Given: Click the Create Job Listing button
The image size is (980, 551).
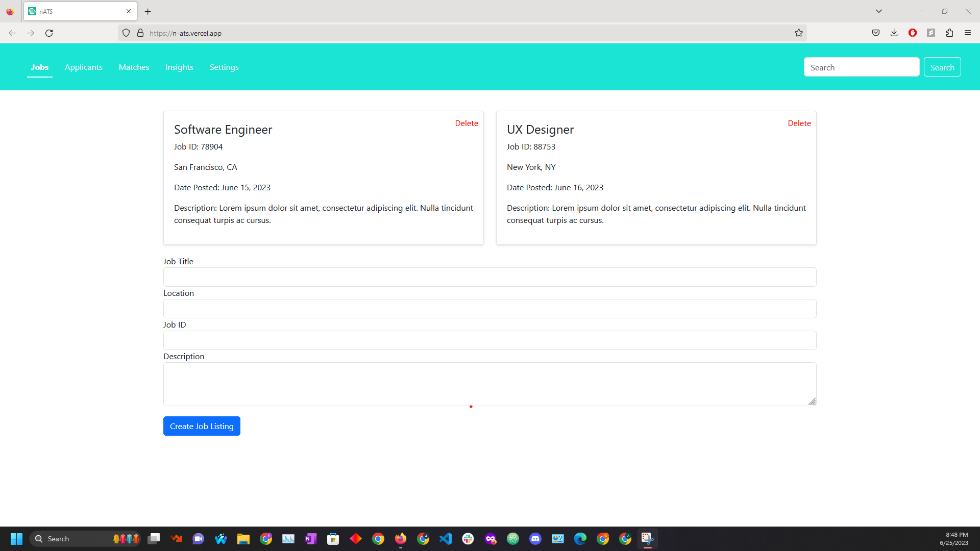Looking at the screenshot, I should [202, 426].
